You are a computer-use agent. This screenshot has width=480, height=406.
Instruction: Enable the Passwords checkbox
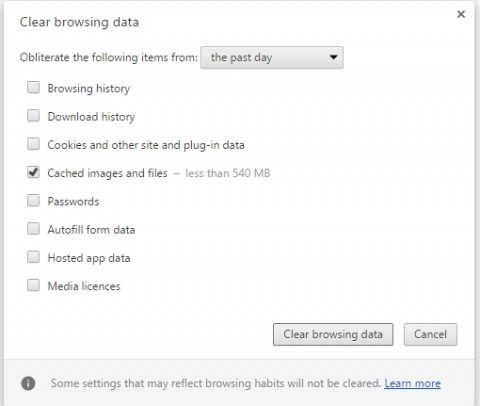pos(33,201)
